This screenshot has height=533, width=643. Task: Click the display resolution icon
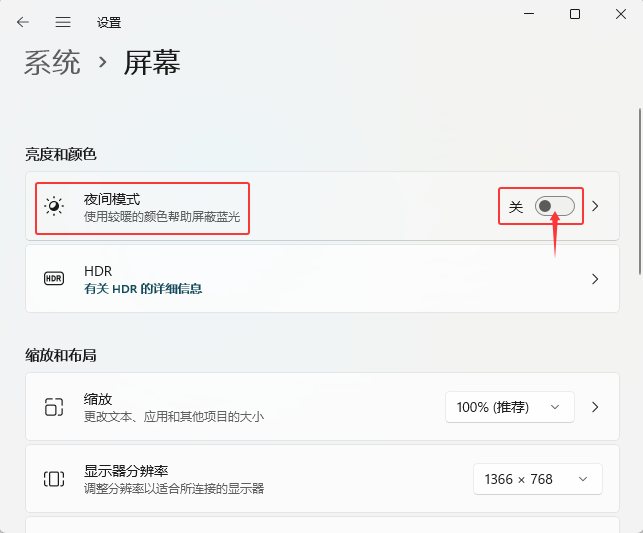point(54,479)
